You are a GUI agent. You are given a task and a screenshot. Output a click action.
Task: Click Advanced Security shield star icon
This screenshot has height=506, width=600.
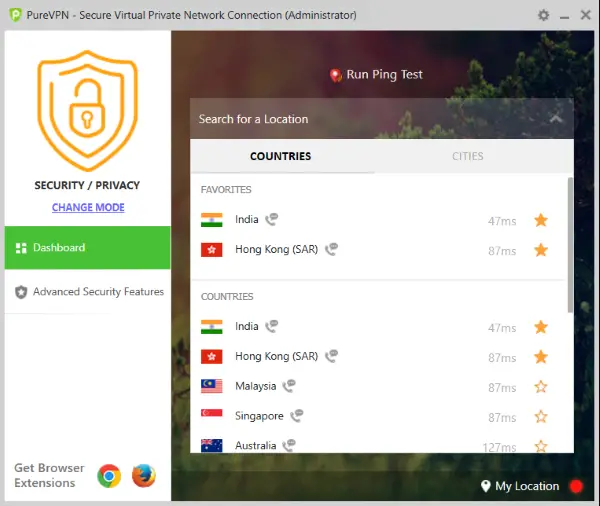pos(21,292)
